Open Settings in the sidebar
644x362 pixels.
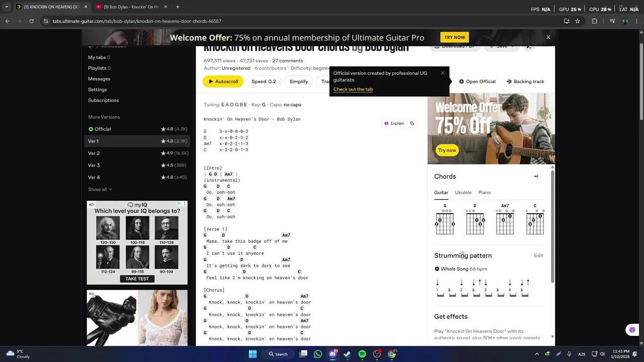tap(98, 89)
